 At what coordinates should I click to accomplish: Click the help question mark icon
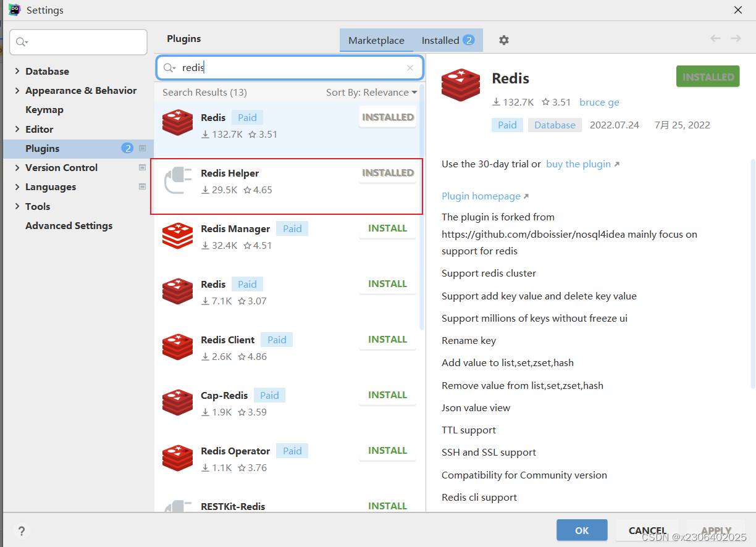tap(22, 531)
